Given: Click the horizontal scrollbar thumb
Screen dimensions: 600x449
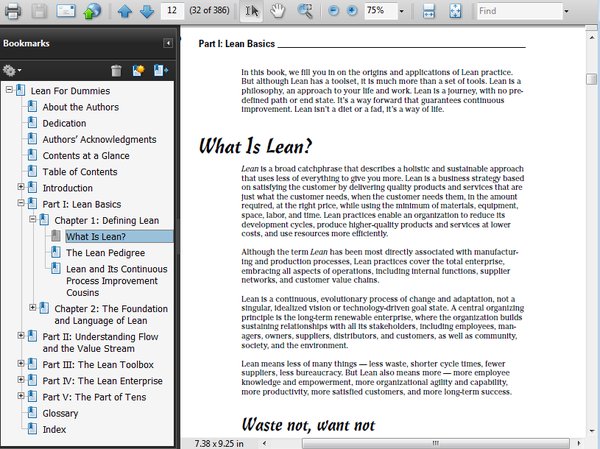Looking at the screenshot, I should (435, 443).
